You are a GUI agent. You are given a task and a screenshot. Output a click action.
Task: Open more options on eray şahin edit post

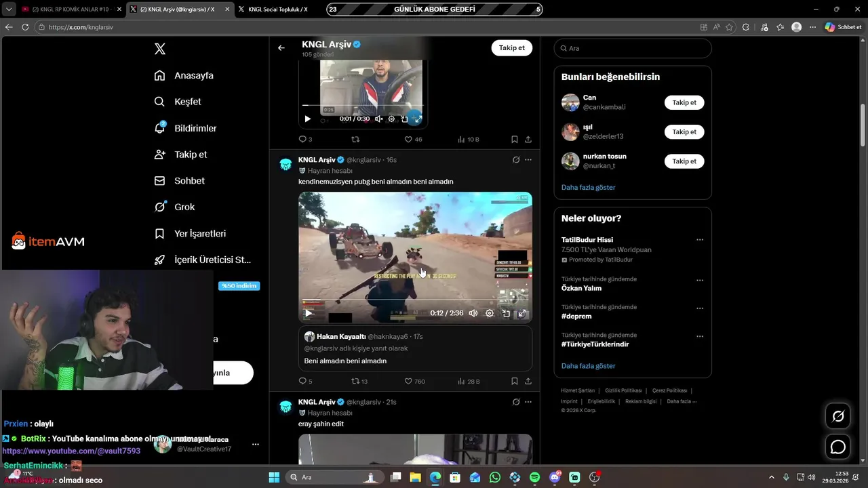click(528, 402)
